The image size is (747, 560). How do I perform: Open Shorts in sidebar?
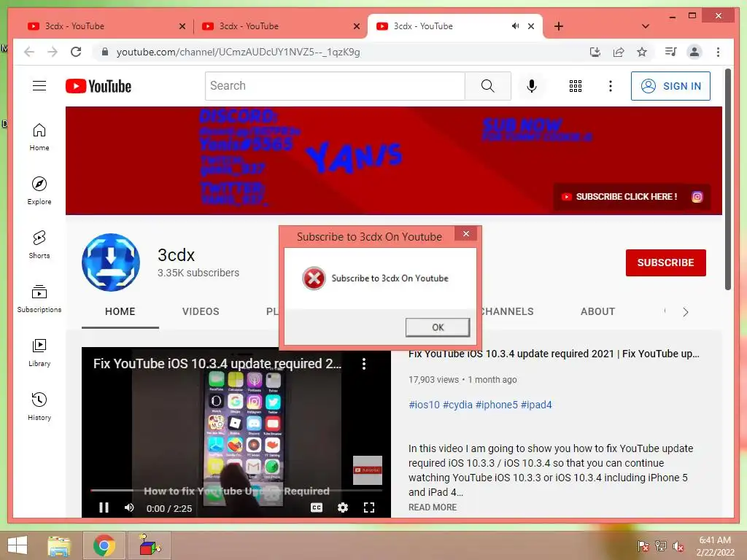click(x=39, y=245)
